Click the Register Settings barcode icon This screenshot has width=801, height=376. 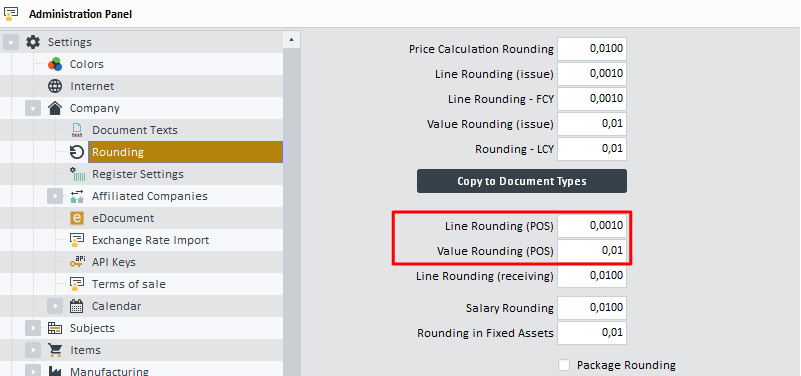tap(77, 174)
